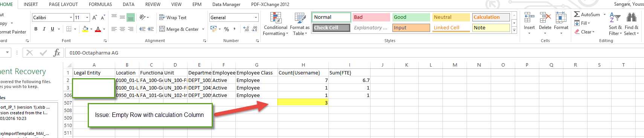Toggle Wrap Text on
This screenshot has height=138, width=644.
click(173, 17)
